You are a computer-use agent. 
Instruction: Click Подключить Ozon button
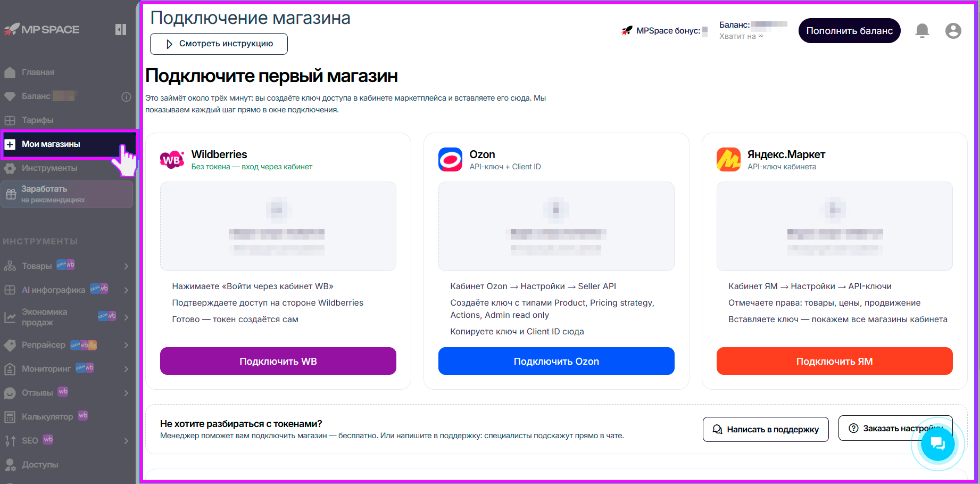[x=556, y=361]
